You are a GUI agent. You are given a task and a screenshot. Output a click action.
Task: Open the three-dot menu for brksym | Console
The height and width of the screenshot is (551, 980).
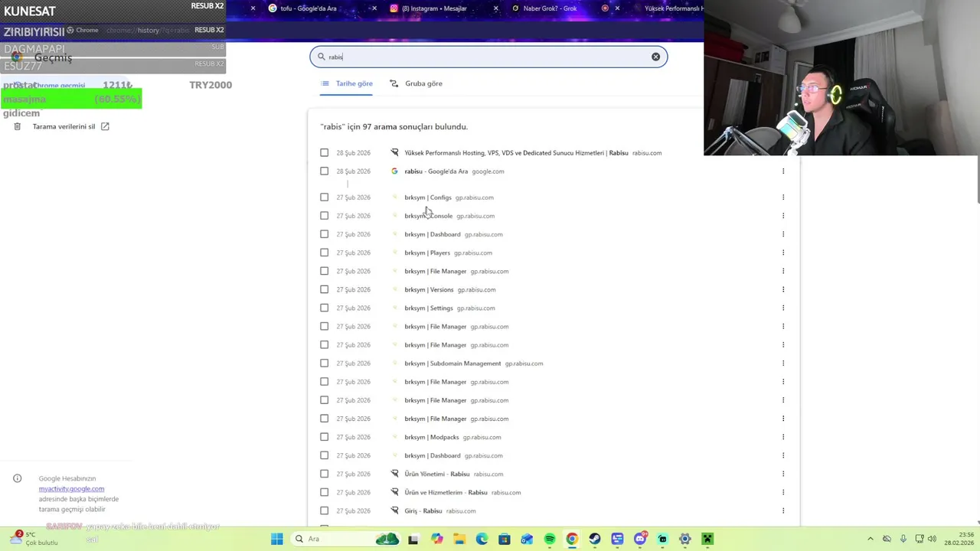coord(783,216)
